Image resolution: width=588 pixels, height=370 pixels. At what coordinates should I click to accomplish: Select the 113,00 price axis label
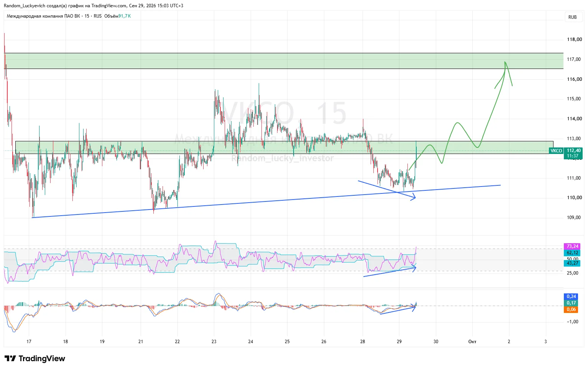tap(574, 139)
